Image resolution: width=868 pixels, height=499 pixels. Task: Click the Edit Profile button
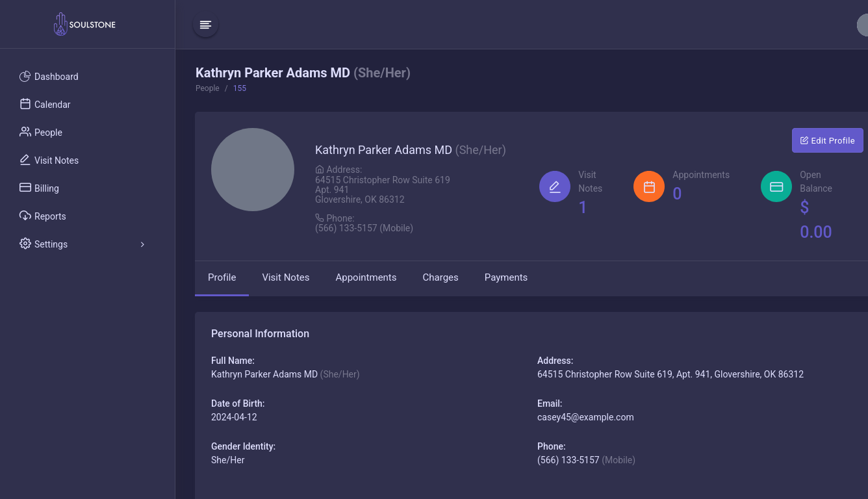click(x=827, y=140)
